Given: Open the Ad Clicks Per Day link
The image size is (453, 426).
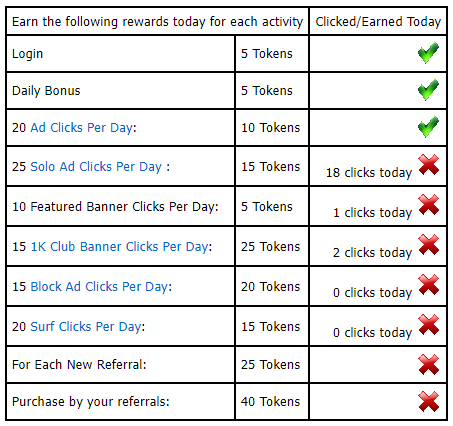Looking at the screenshot, I should [82, 128].
